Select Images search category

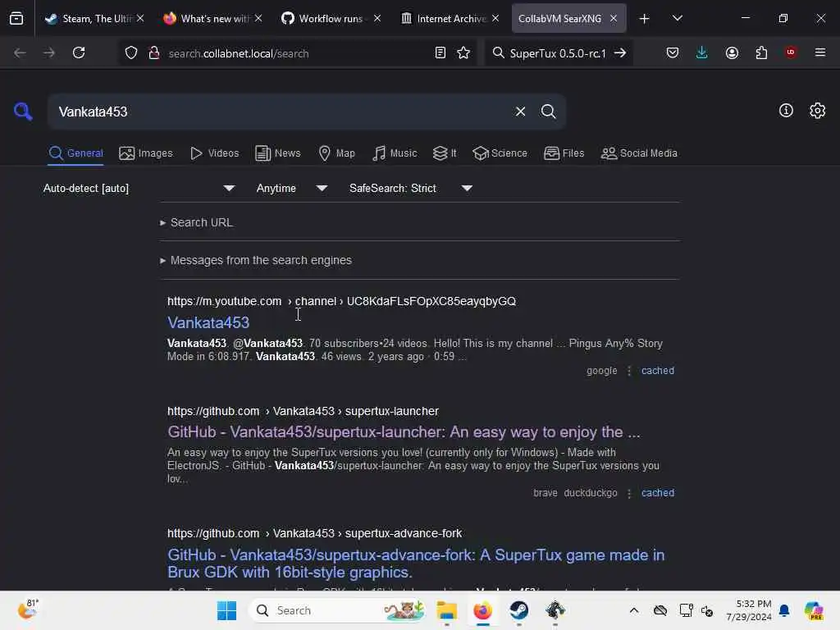click(x=146, y=153)
